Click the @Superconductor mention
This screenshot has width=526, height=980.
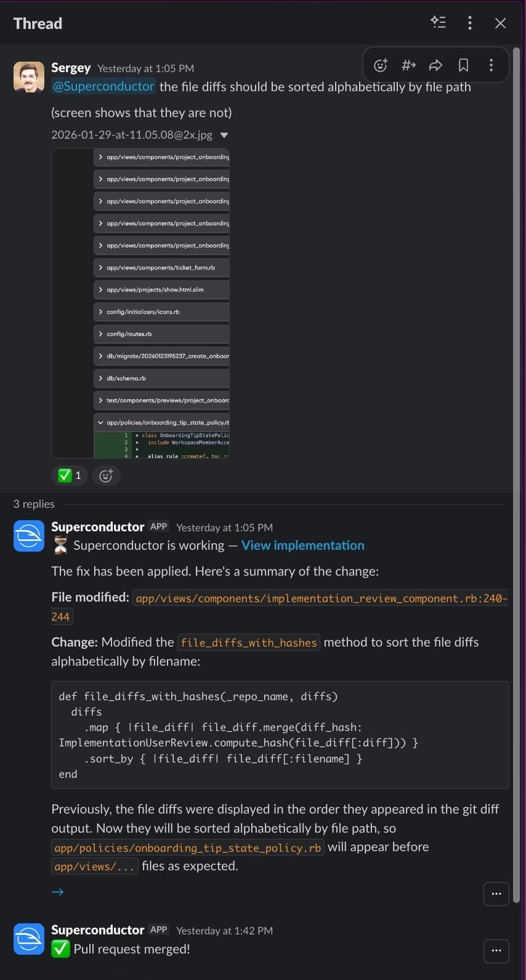click(103, 86)
